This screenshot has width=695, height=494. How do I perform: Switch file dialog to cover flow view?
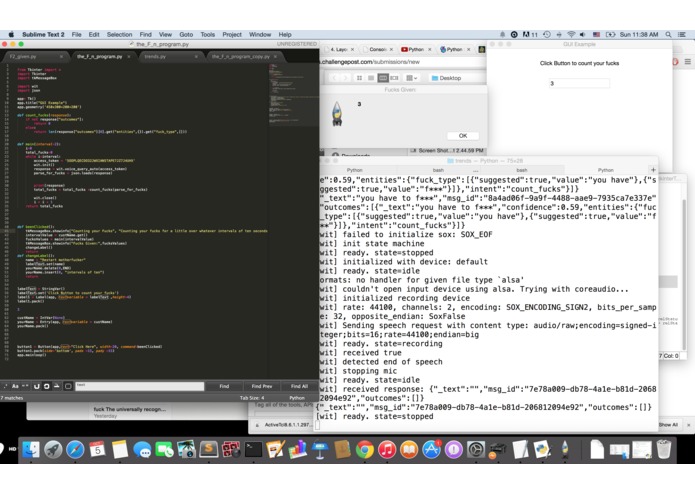coord(394,78)
